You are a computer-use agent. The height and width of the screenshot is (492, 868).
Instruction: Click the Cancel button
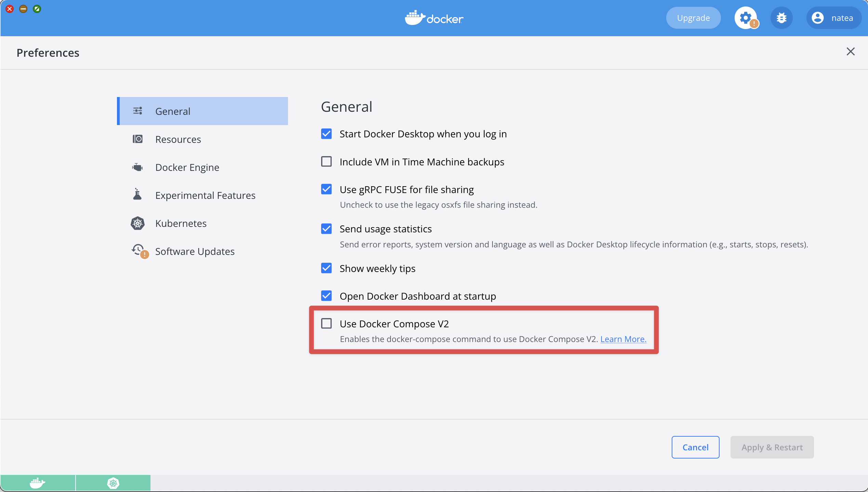(695, 447)
